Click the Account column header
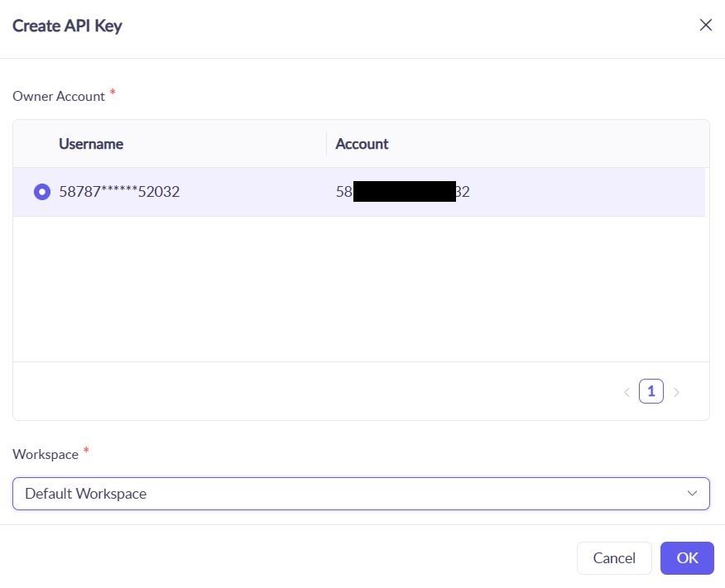The image size is (725, 588). [x=362, y=144]
